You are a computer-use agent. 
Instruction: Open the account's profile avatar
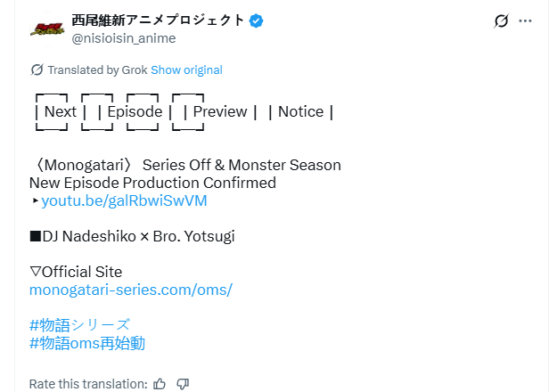click(x=46, y=29)
